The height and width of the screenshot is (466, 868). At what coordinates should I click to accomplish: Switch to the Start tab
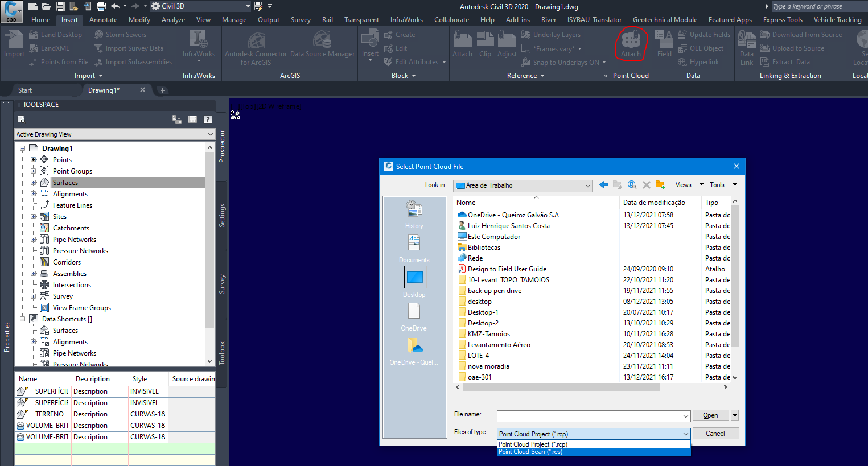pyautogui.click(x=25, y=89)
